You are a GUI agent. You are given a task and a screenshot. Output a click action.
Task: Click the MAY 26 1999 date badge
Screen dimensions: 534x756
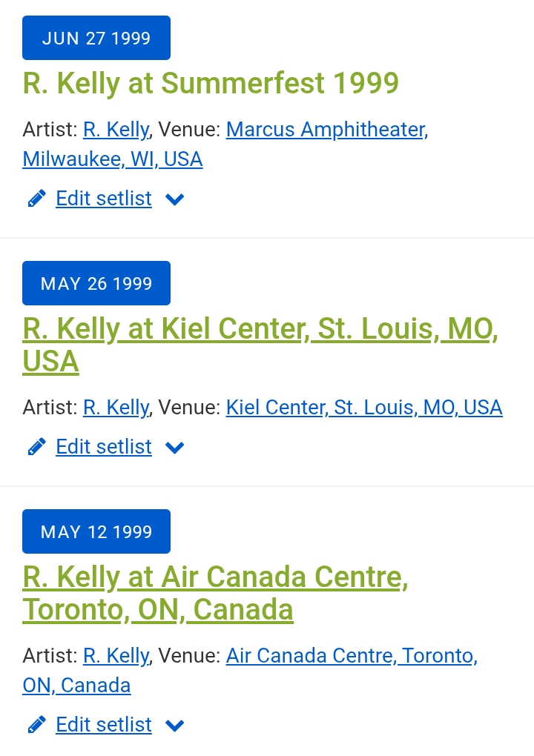coord(96,283)
